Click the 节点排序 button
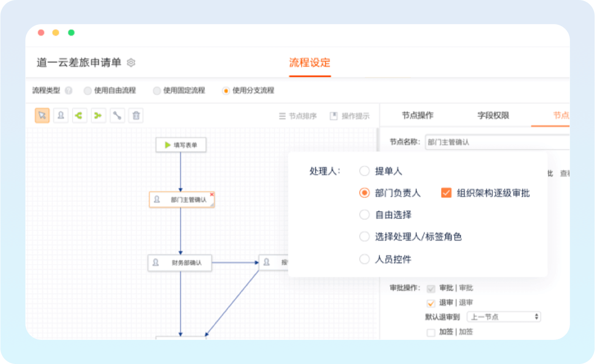The height and width of the screenshot is (364, 595). coord(298,116)
